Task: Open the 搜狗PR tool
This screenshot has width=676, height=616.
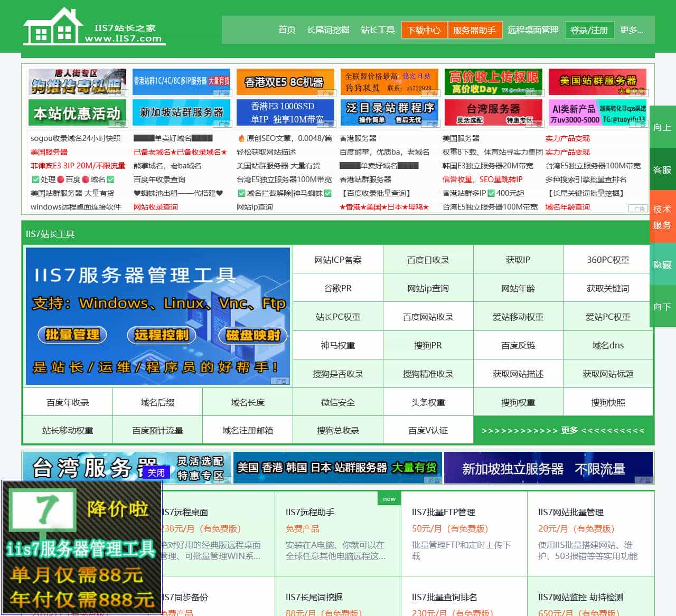Action: [428, 345]
